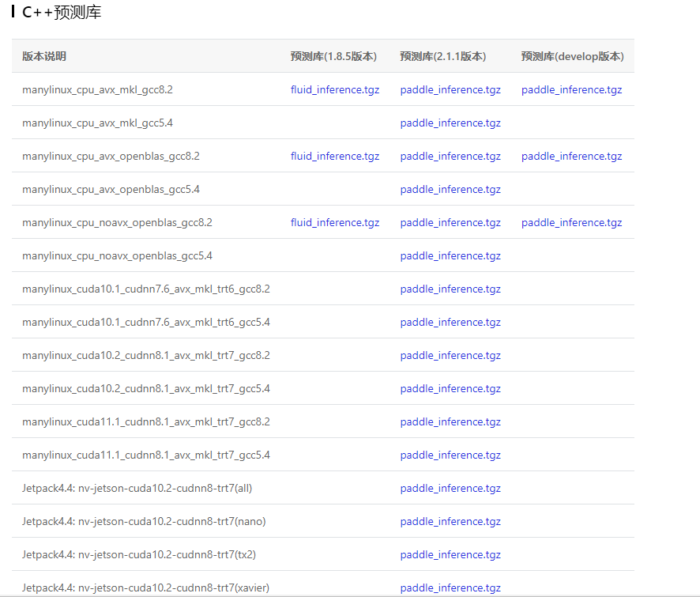This screenshot has height=597, width=700.
Task: Download paddle_inference.tgz for cuda10.1_cudnn7.6 trt6 gcc5.4
Action: (x=450, y=322)
